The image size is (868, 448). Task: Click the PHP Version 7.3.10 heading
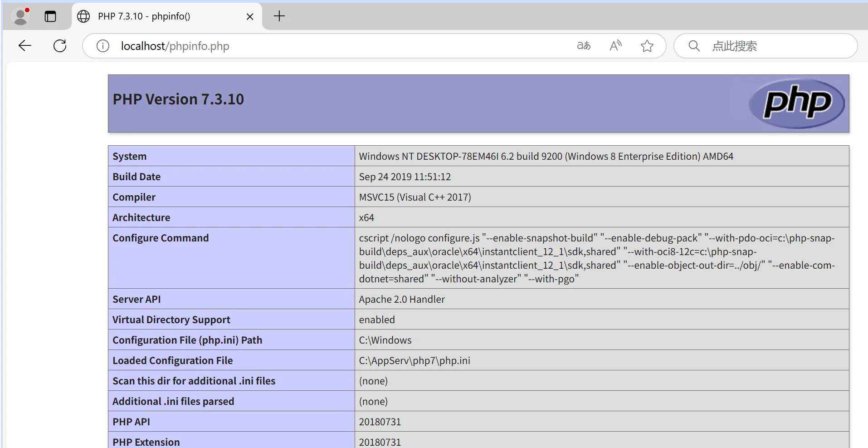click(178, 99)
